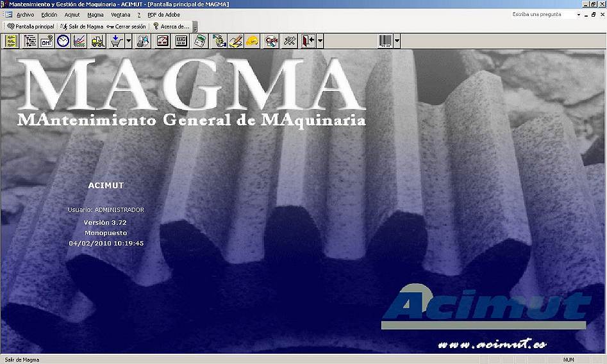Click the Cerrar sesión button
Image resolution: width=607 pixels, height=364 pixels.
coord(126,26)
